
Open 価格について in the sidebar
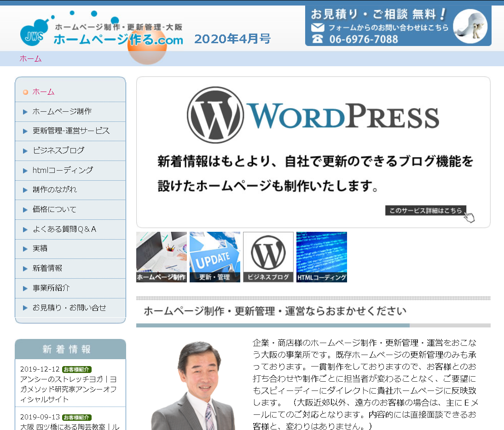tap(70, 210)
